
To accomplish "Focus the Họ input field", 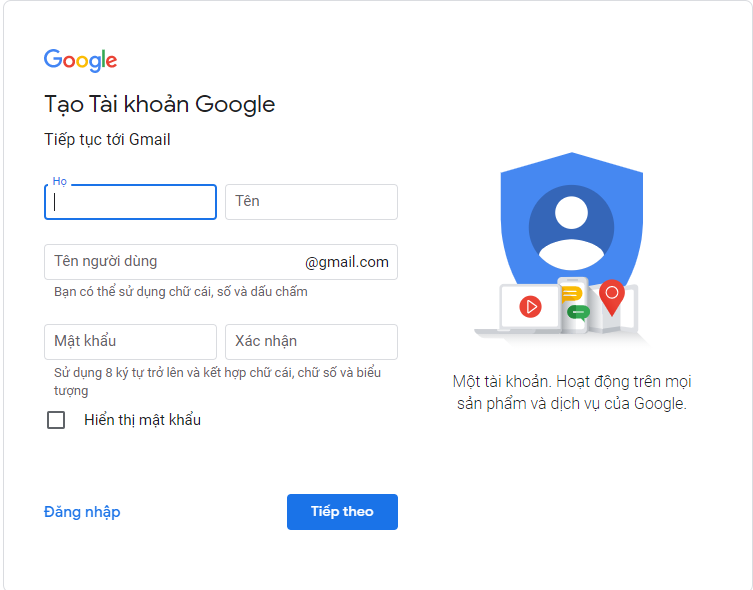I will pyautogui.click(x=130, y=202).
